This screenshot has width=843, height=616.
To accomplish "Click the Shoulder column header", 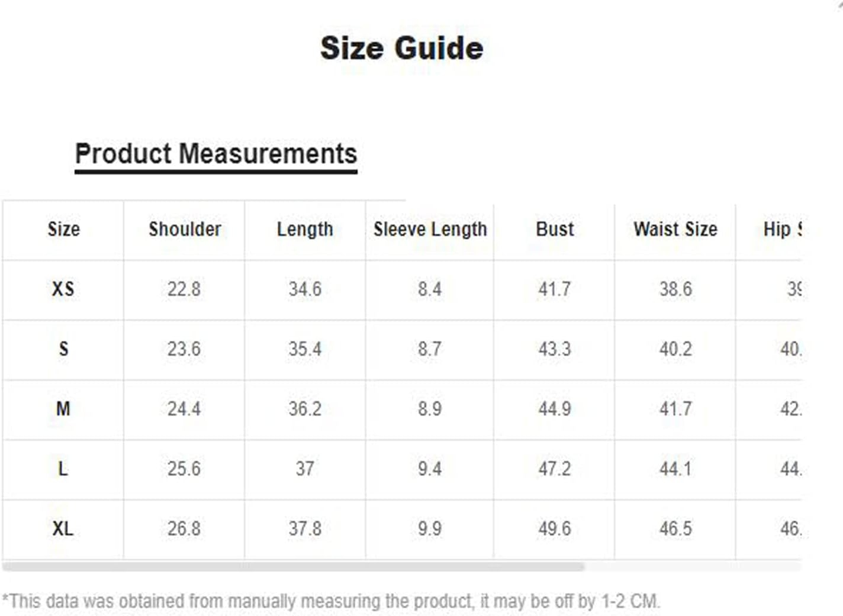I will click(185, 229).
